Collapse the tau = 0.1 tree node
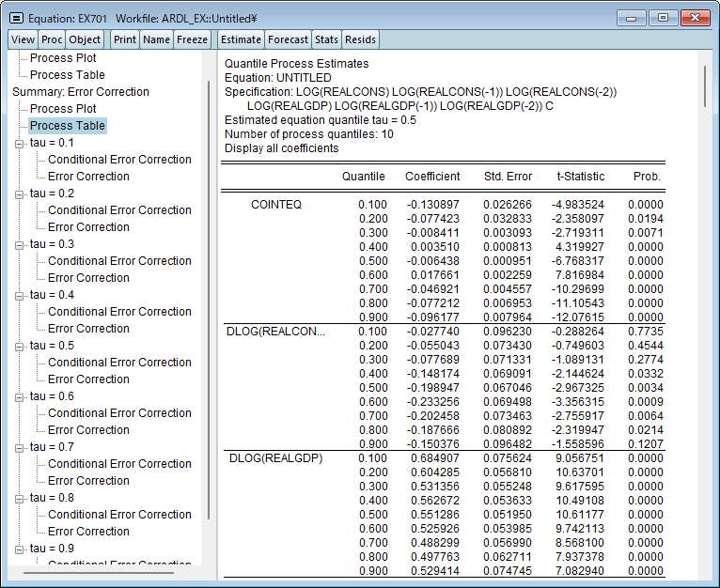The width and height of the screenshot is (720, 588). pos(19,143)
